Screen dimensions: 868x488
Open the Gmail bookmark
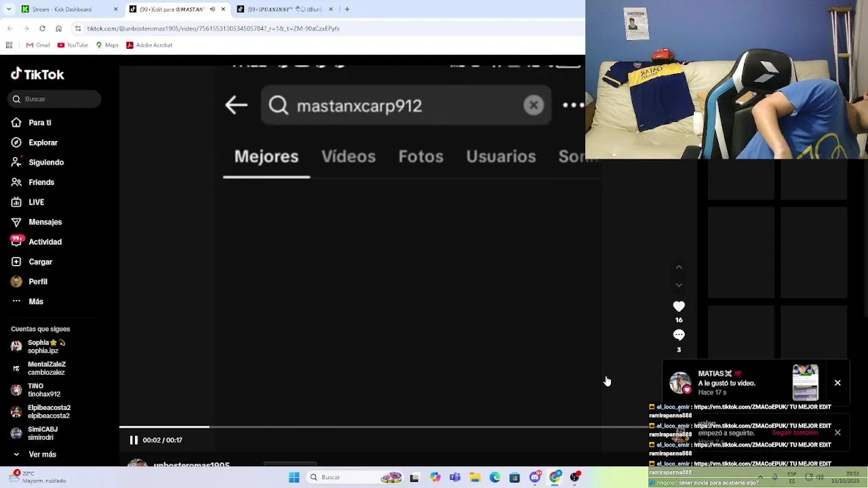[x=38, y=45]
